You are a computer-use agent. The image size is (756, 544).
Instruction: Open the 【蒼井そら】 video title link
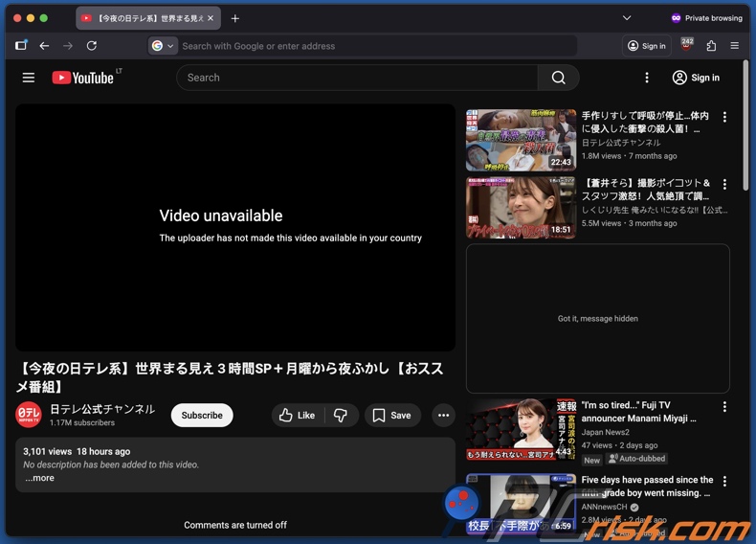646,190
